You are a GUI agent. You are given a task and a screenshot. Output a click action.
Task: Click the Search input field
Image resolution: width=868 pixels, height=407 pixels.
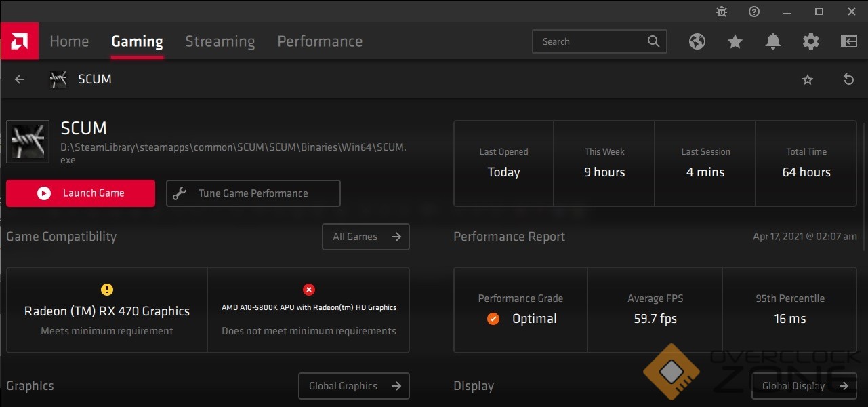[x=593, y=41]
